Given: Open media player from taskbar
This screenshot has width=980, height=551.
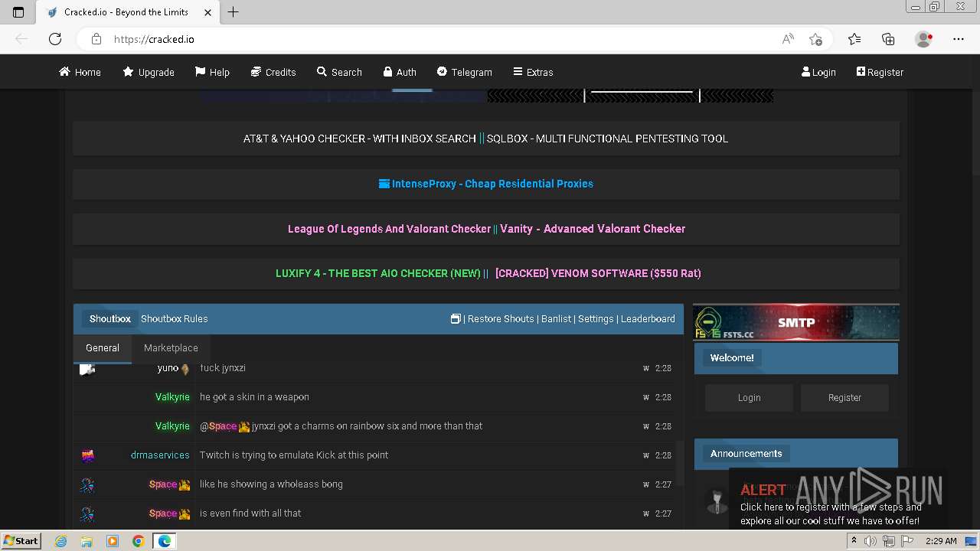Looking at the screenshot, I should tap(113, 541).
